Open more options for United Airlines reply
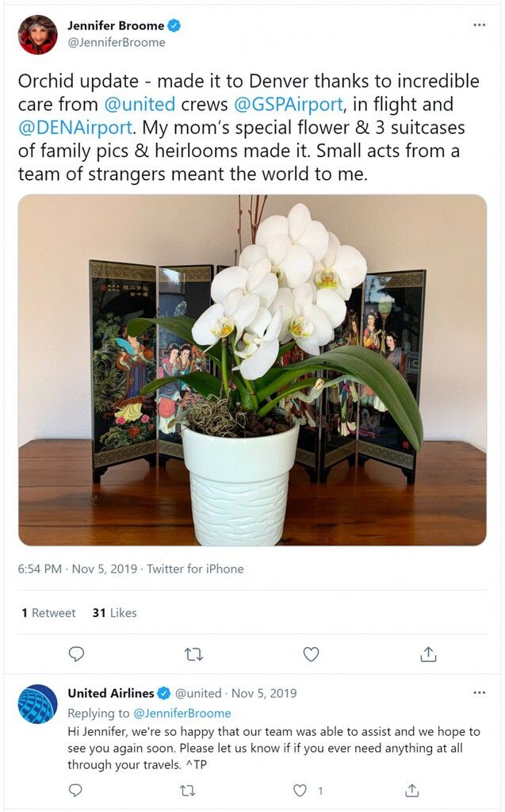Viewport: 505px width, 812px height. (x=479, y=692)
